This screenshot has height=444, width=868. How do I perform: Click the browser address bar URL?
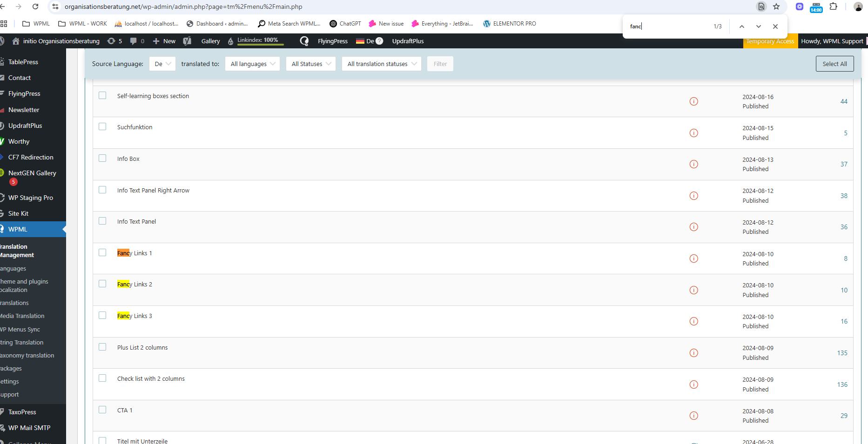point(183,7)
